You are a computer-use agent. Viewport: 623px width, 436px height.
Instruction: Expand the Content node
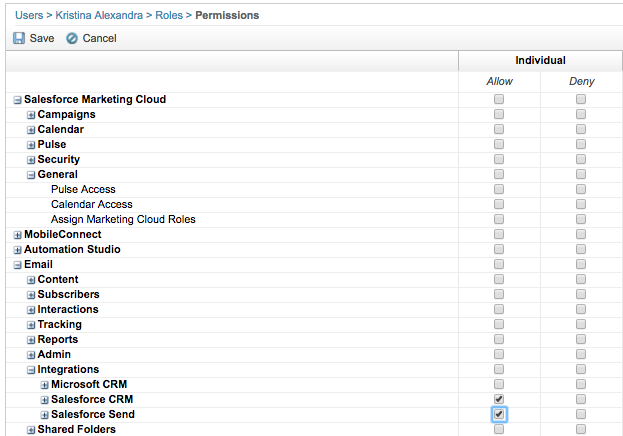point(31,280)
